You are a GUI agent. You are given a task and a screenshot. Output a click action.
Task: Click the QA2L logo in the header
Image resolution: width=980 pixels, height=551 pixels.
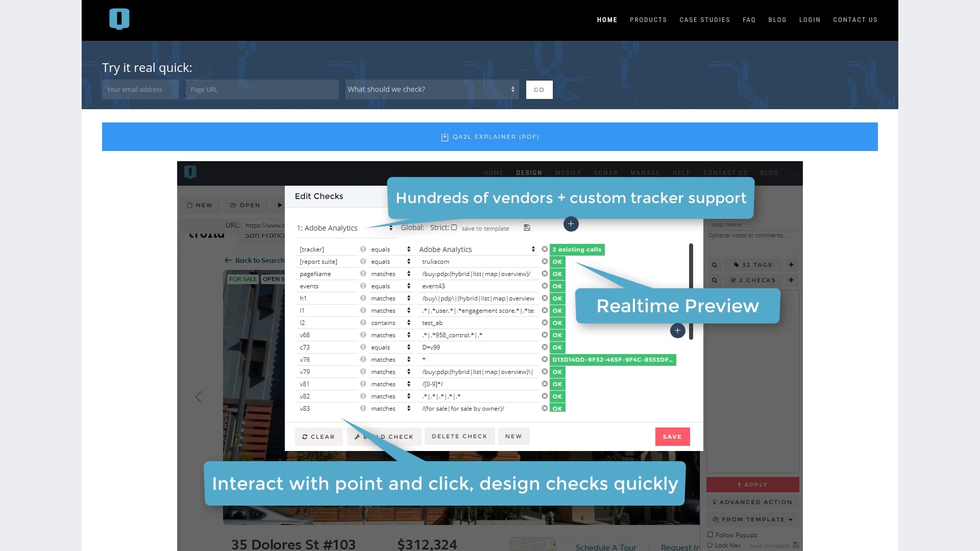[x=119, y=19]
